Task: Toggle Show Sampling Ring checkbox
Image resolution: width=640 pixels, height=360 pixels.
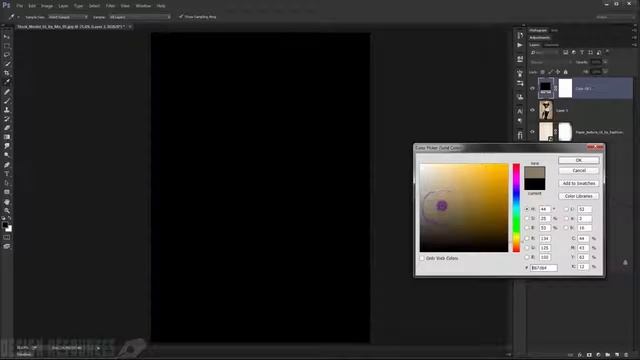Action: 181,17
